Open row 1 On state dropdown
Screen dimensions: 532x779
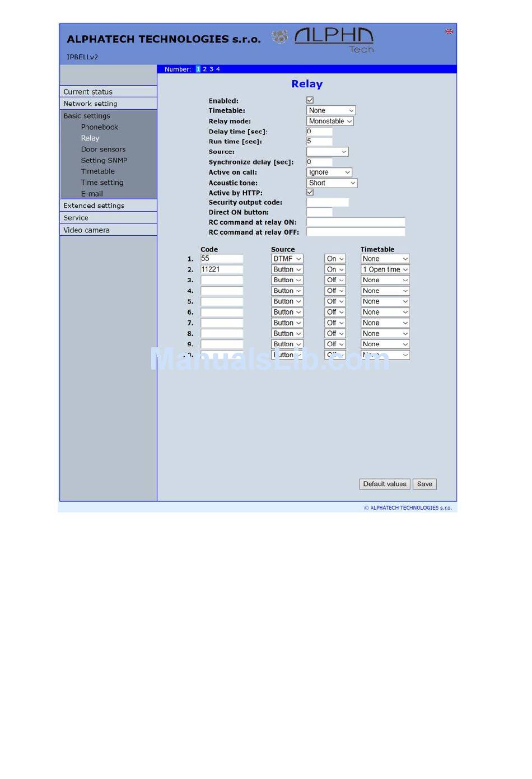[335, 259]
